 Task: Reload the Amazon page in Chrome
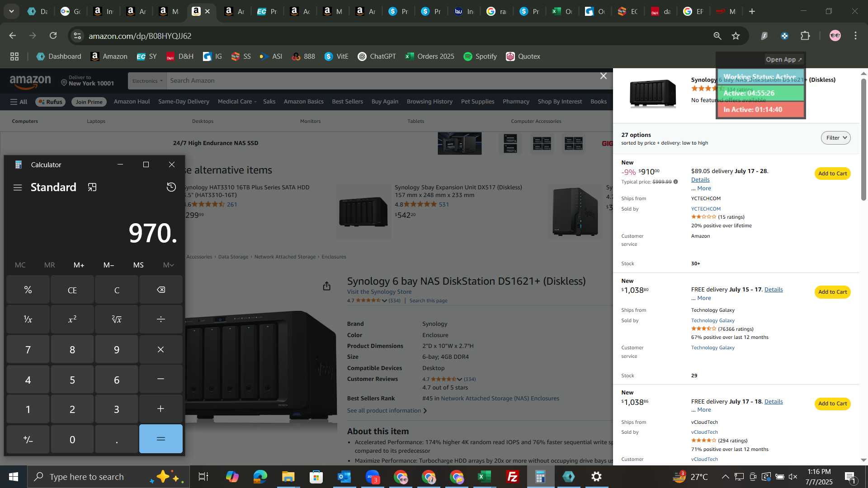[53, 36]
